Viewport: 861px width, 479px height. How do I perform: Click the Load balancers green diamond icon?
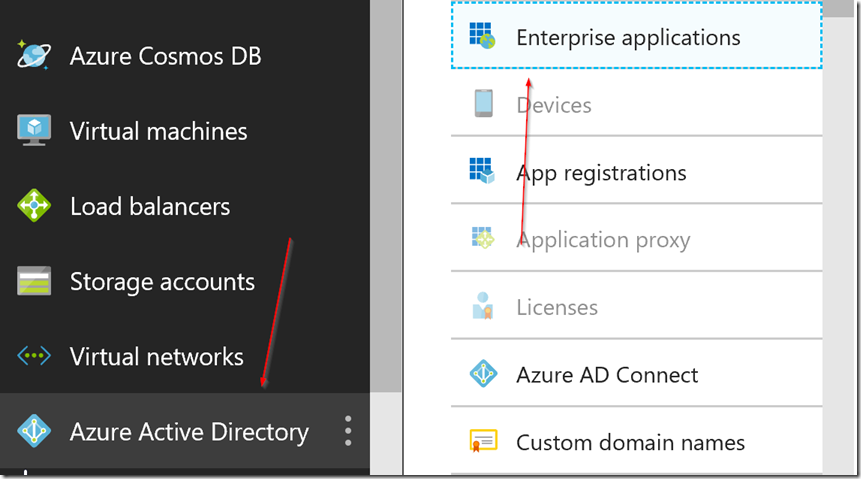pyautogui.click(x=34, y=205)
